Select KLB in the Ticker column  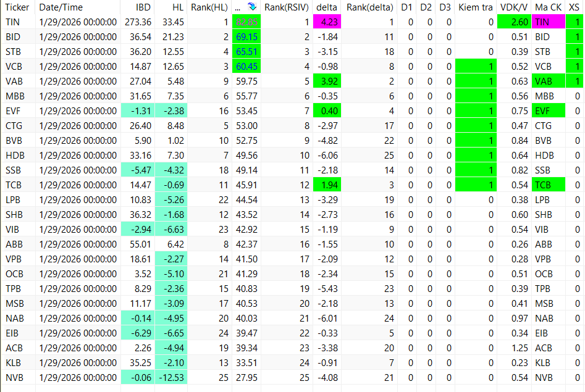[x=13, y=363]
